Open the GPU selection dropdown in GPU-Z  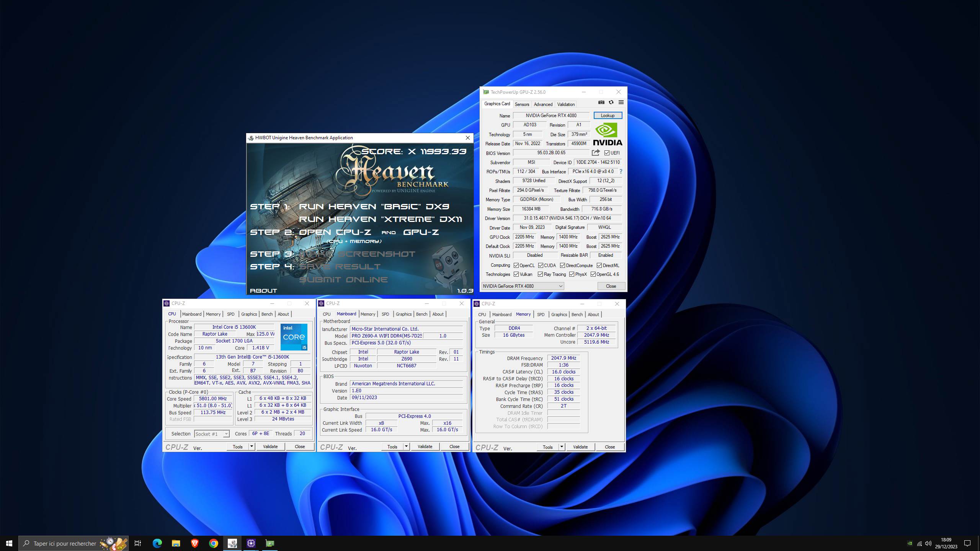(523, 286)
